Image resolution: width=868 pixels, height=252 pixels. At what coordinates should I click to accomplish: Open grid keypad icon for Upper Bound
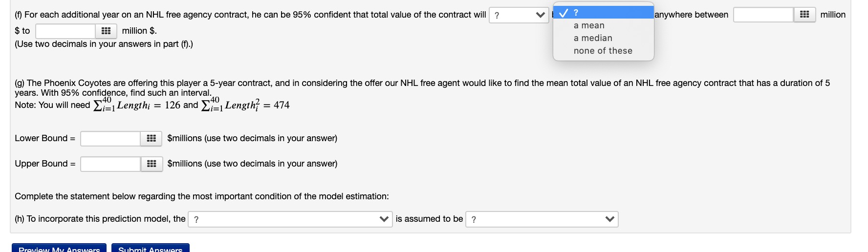tap(152, 164)
